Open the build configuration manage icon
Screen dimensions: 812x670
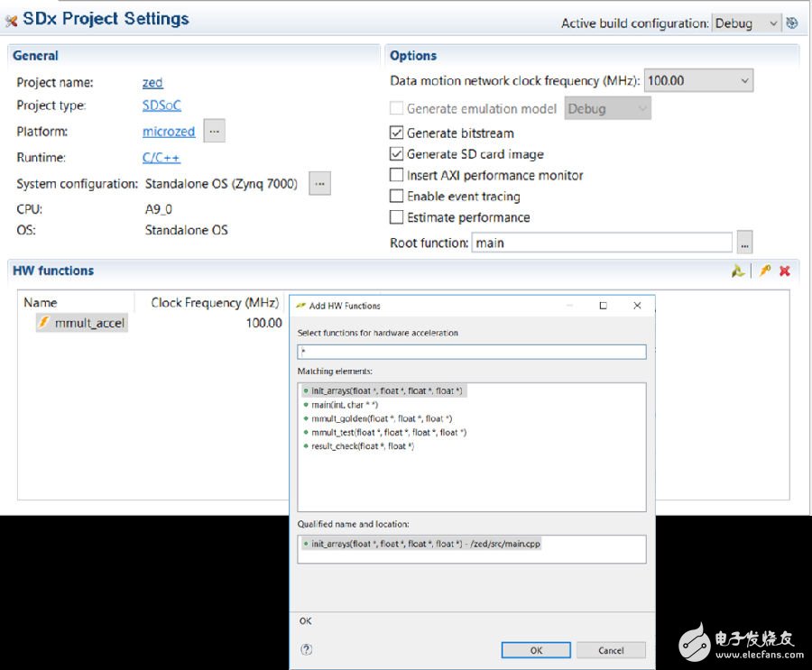click(792, 23)
